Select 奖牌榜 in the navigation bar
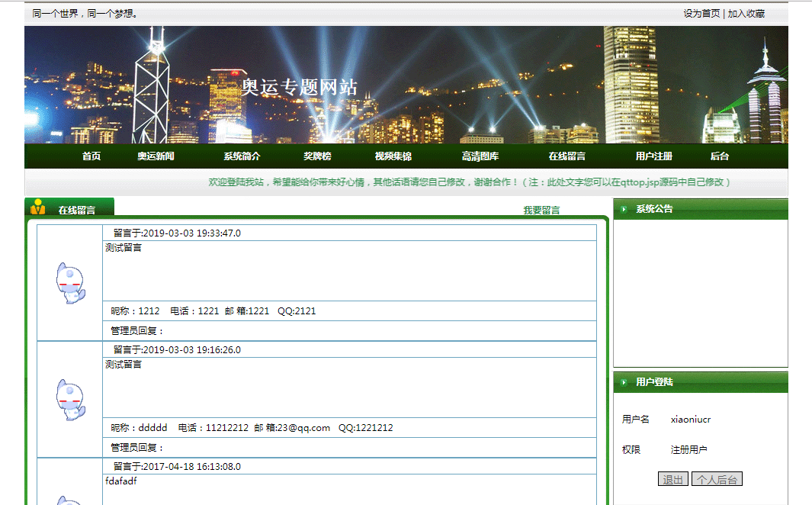Screen dimensions: 812x505 [x=317, y=156]
